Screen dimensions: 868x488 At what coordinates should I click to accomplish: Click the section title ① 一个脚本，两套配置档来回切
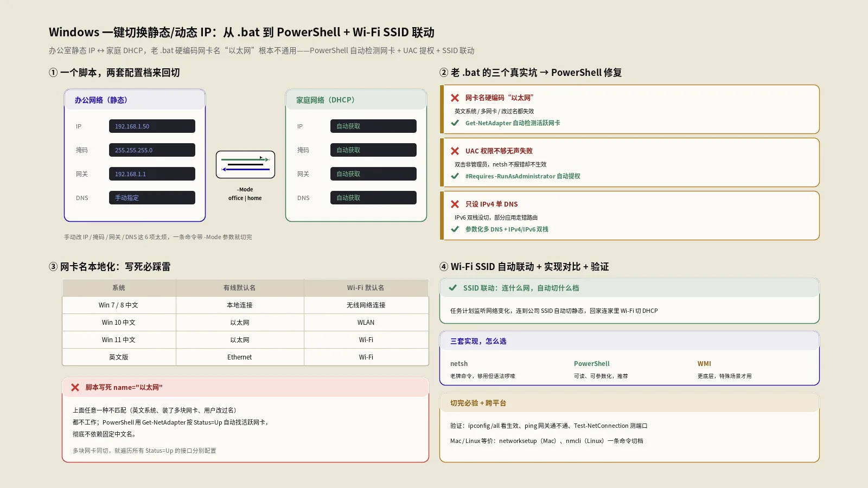tap(114, 73)
